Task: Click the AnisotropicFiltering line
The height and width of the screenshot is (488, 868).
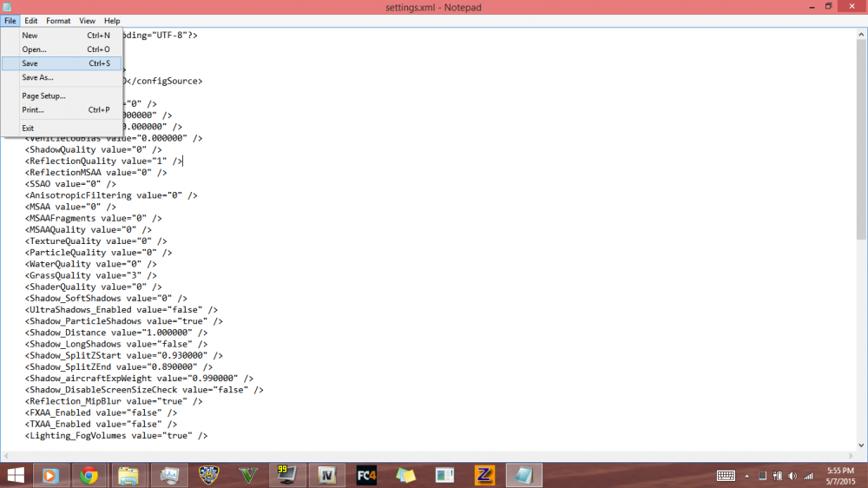Action: pyautogui.click(x=111, y=195)
